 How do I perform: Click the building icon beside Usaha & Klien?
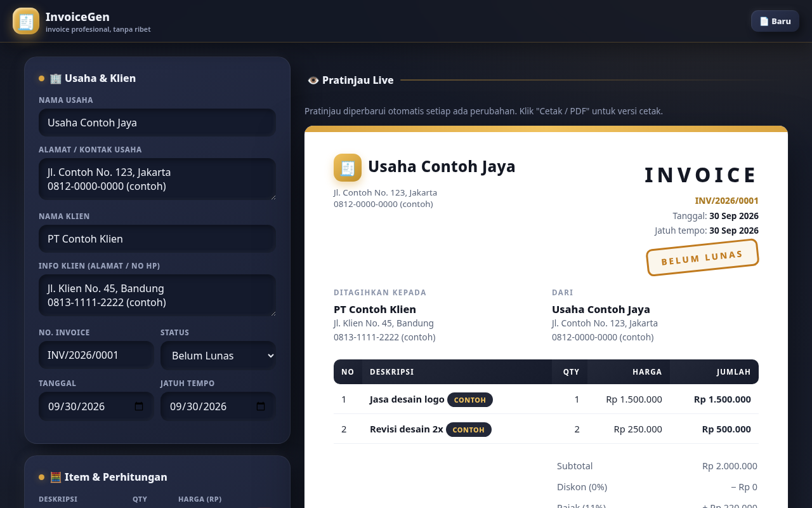pyautogui.click(x=56, y=78)
